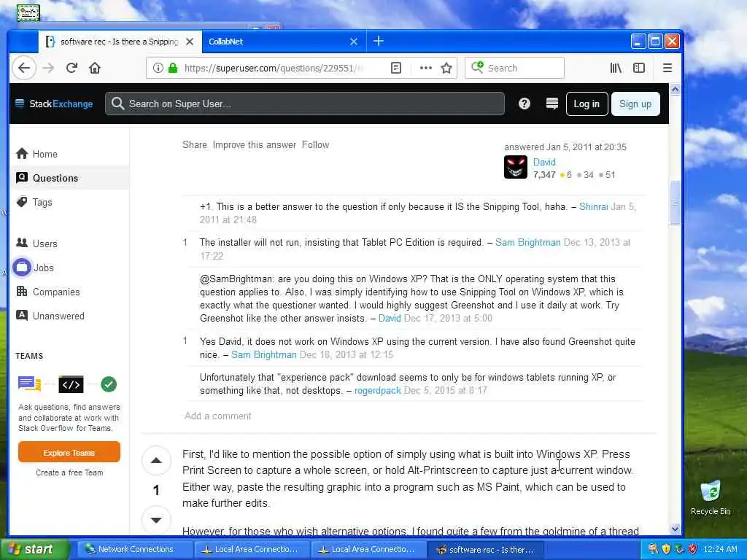This screenshot has width=747, height=560.
Task: Click the browser Search box
Action: (x=514, y=68)
